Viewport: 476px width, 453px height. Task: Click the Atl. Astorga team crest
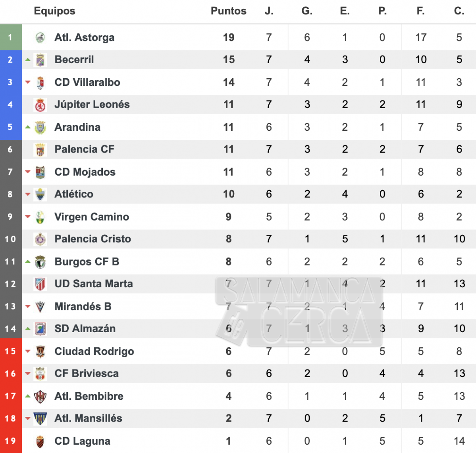point(40,37)
